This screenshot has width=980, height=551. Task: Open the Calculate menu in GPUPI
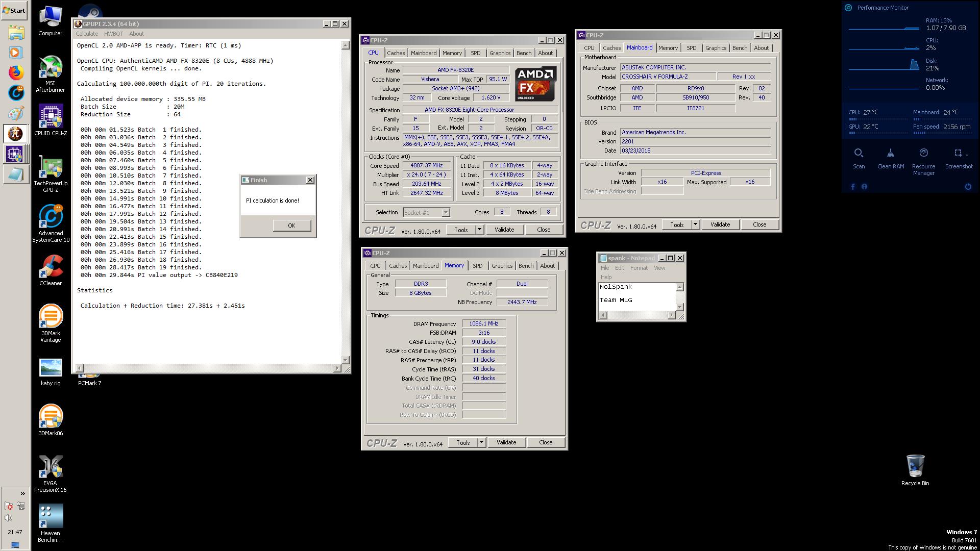(x=87, y=34)
